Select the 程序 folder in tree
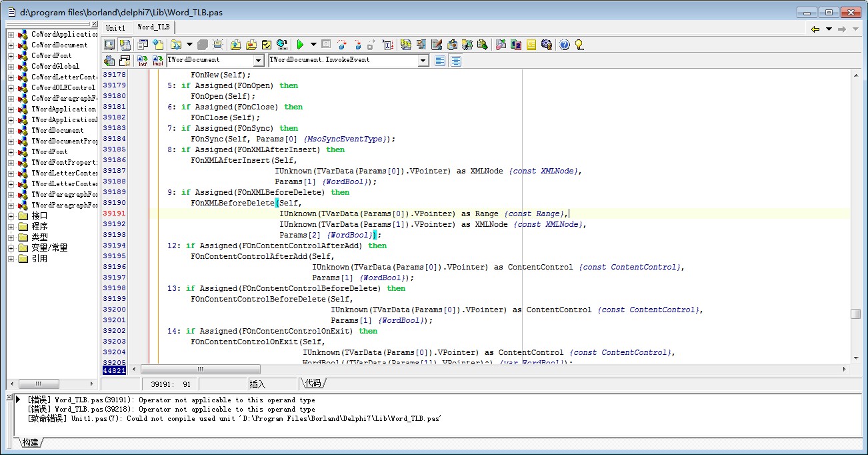Image resolution: width=868 pixels, height=455 pixels. [39, 226]
